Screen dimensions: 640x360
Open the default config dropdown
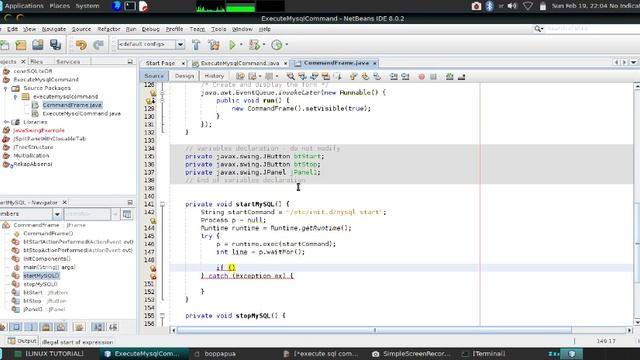click(180, 44)
